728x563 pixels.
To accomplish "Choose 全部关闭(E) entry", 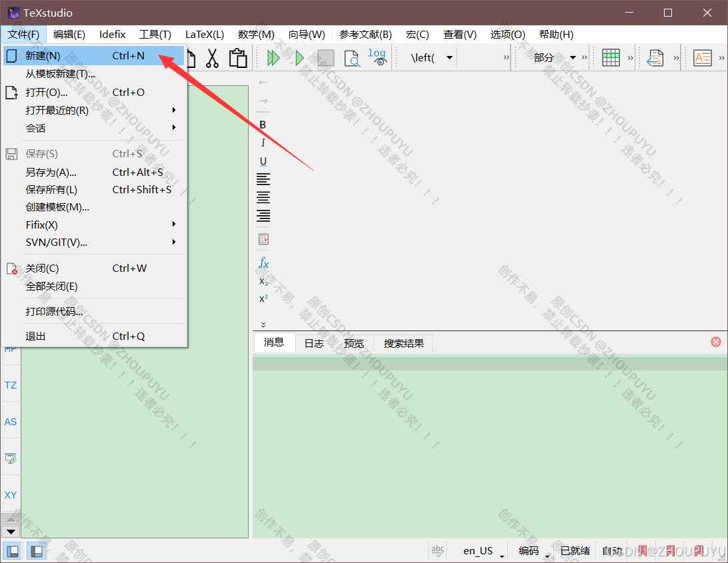I will point(94,286).
